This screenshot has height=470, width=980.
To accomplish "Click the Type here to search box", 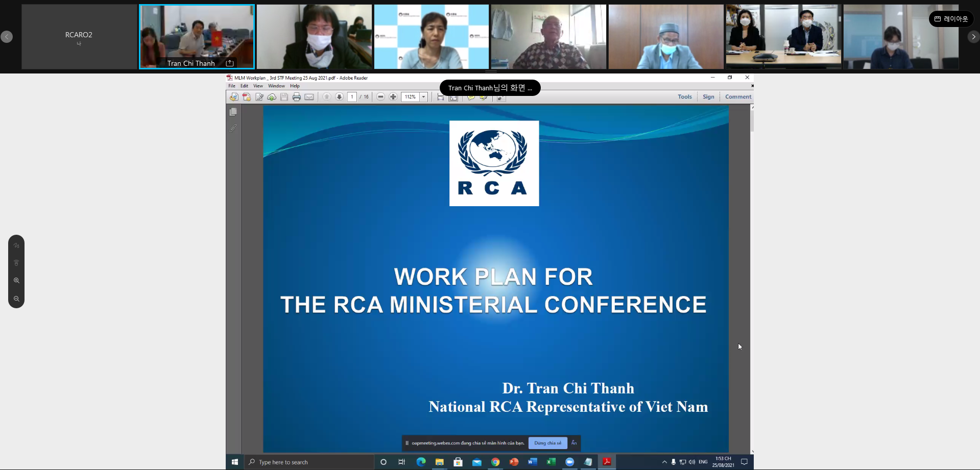I will click(309, 462).
